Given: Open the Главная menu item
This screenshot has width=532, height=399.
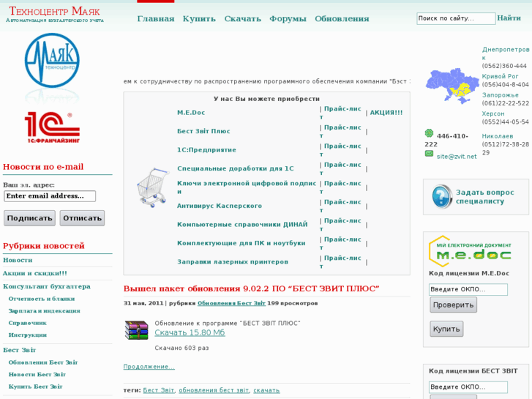Looking at the screenshot, I should tap(156, 19).
